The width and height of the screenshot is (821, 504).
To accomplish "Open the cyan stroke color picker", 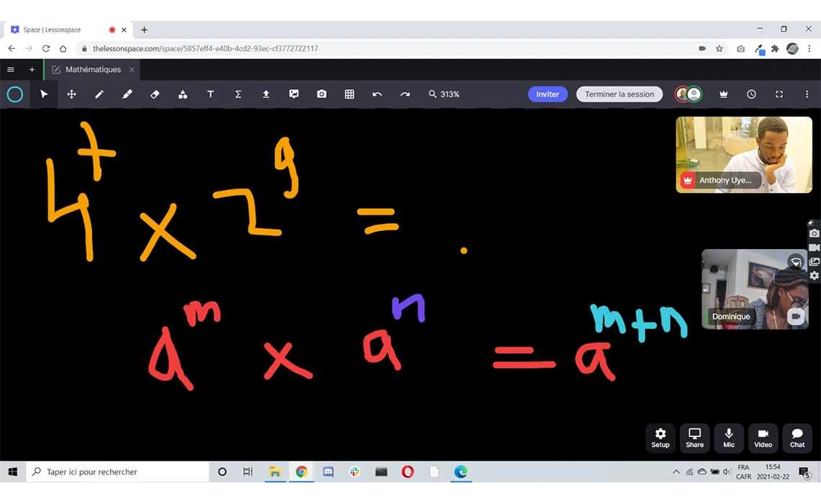I will click(15, 94).
